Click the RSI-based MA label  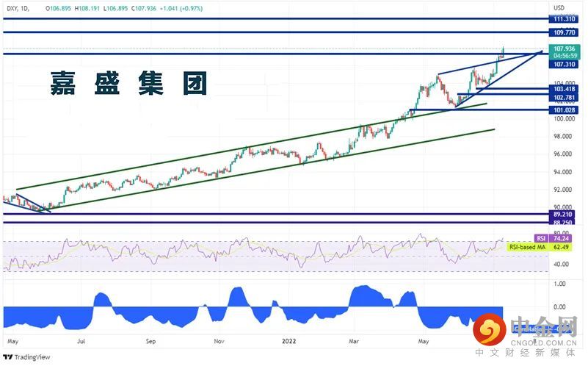click(x=528, y=247)
